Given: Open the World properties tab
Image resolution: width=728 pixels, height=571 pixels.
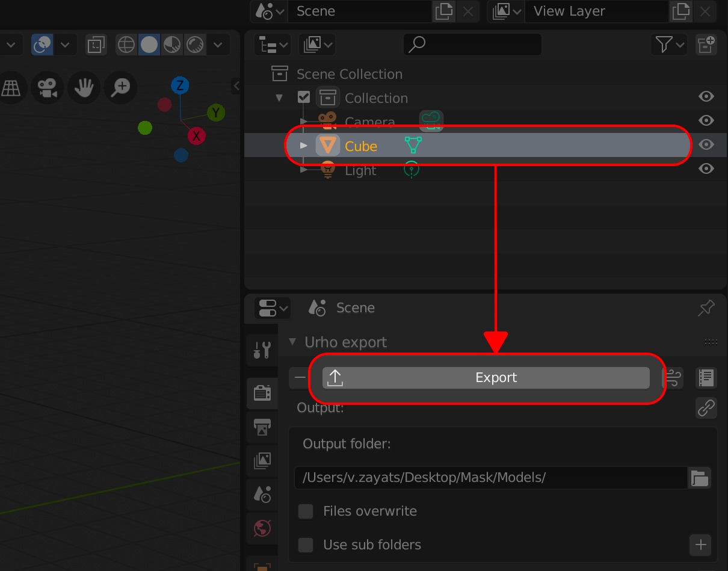Looking at the screenshot, I should pos(262,529).
